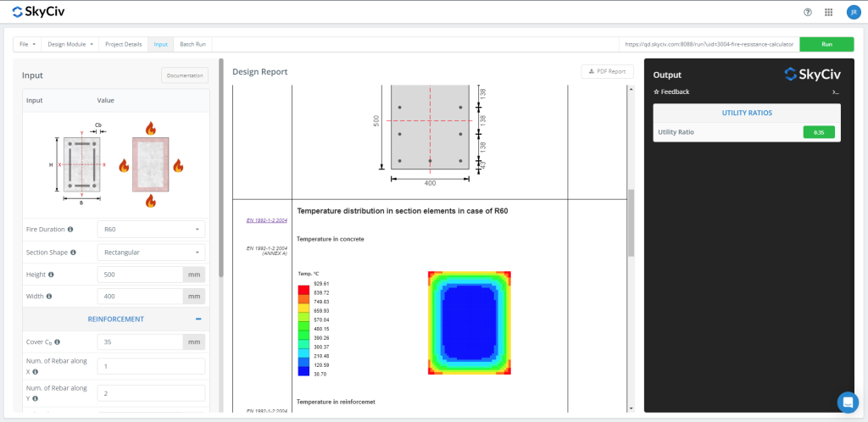Open the apps grid icon
This screenshot has height=422, width=868.
828,12
